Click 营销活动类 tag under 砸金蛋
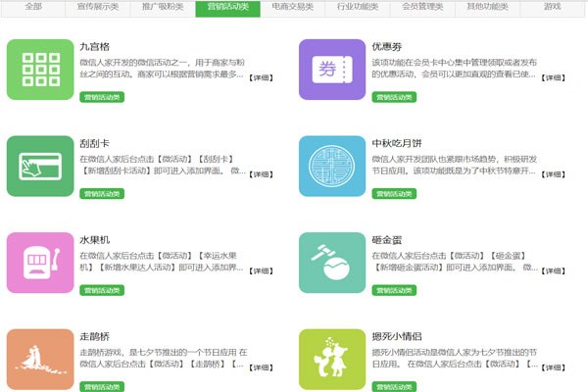The width and height of the screenshot is (588, 392). 394,290
